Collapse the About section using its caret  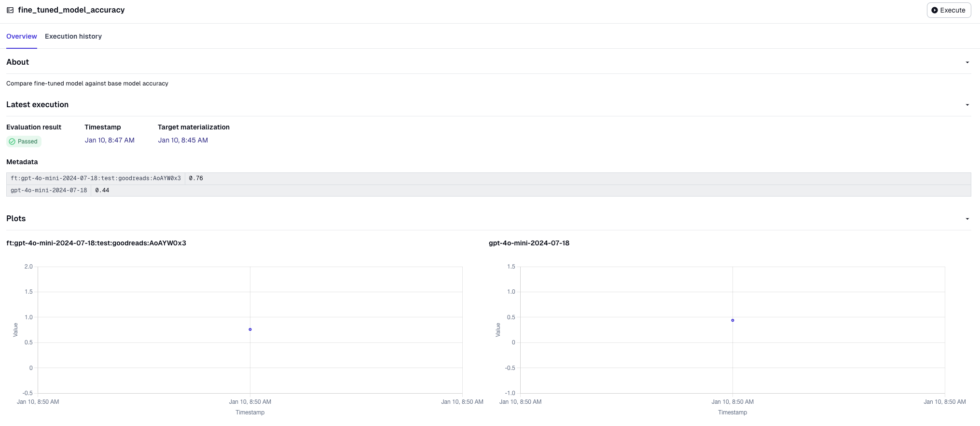coord(967,62)
